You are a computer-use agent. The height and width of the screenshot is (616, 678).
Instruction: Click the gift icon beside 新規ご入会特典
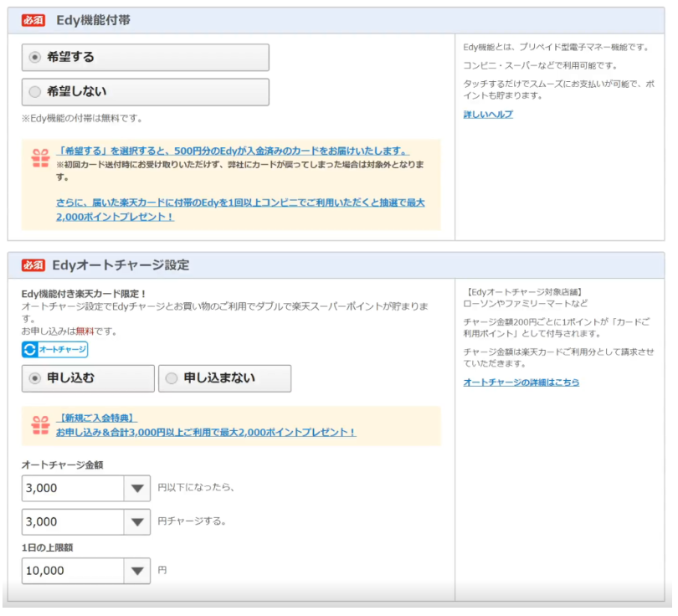(x=41, y=425)
